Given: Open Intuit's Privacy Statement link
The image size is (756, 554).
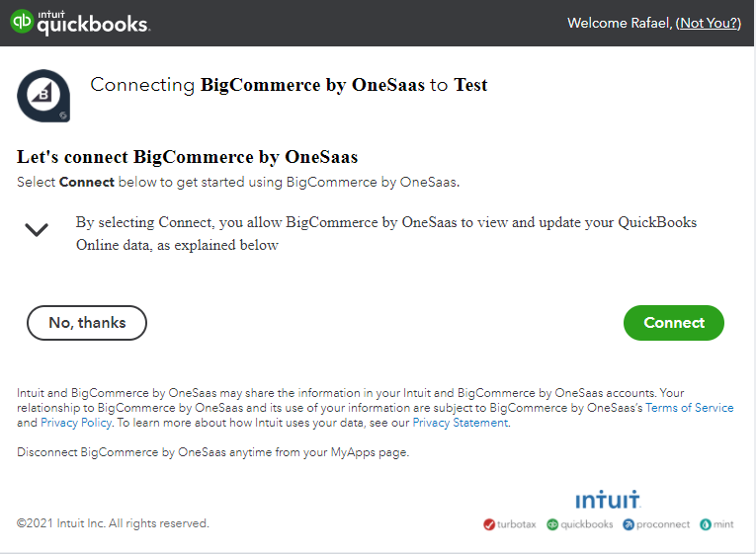Looking at the screenshot, I should [x=460, y=423].
